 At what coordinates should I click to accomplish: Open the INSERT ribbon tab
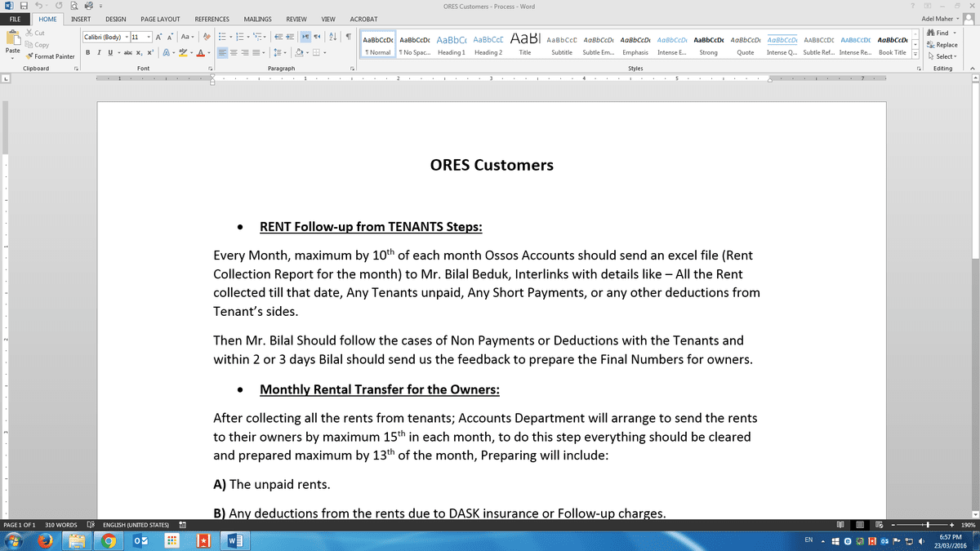pos(80,18)
